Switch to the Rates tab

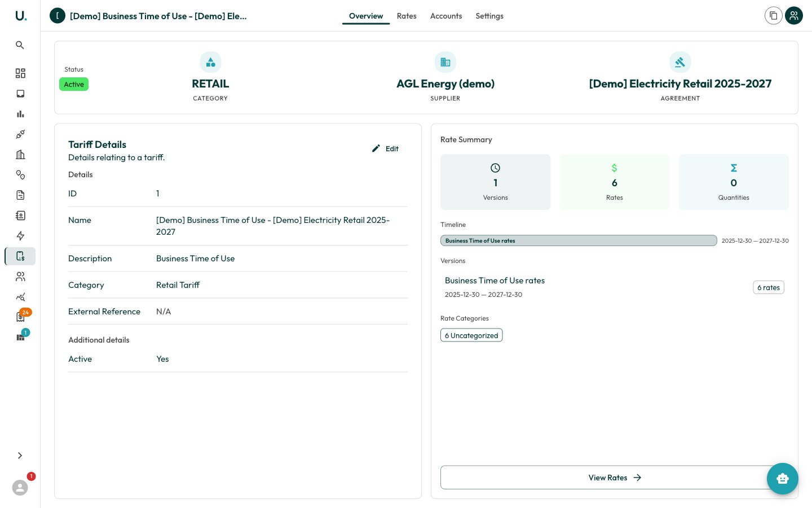tap(407, 16)
